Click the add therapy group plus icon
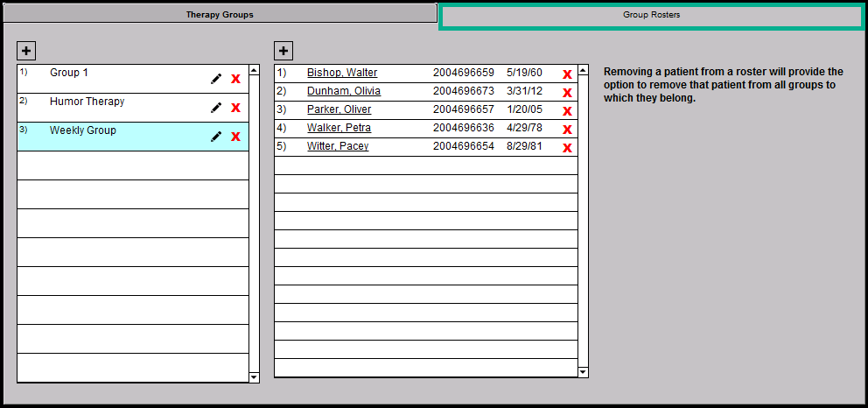 26,51
